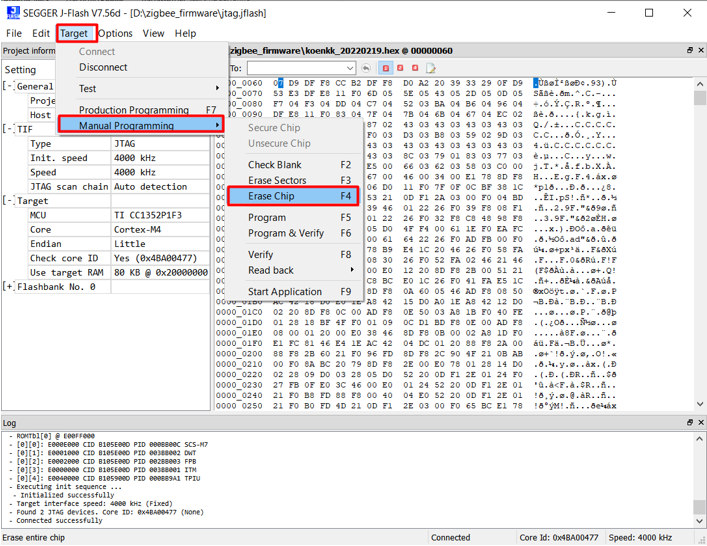Select the Check core ID value cell
707x546 pixels.
click(x=160, y=258)
